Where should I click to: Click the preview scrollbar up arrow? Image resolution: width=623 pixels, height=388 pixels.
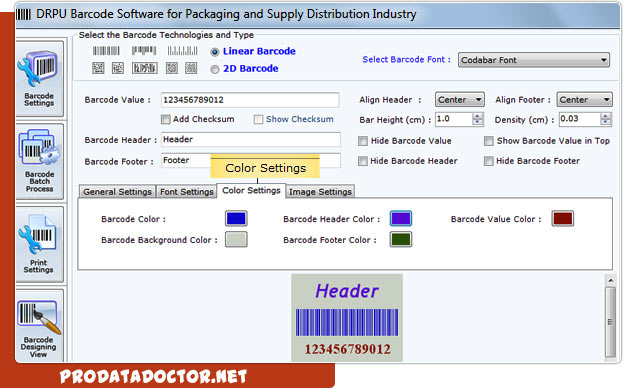(x=611, y=280)
